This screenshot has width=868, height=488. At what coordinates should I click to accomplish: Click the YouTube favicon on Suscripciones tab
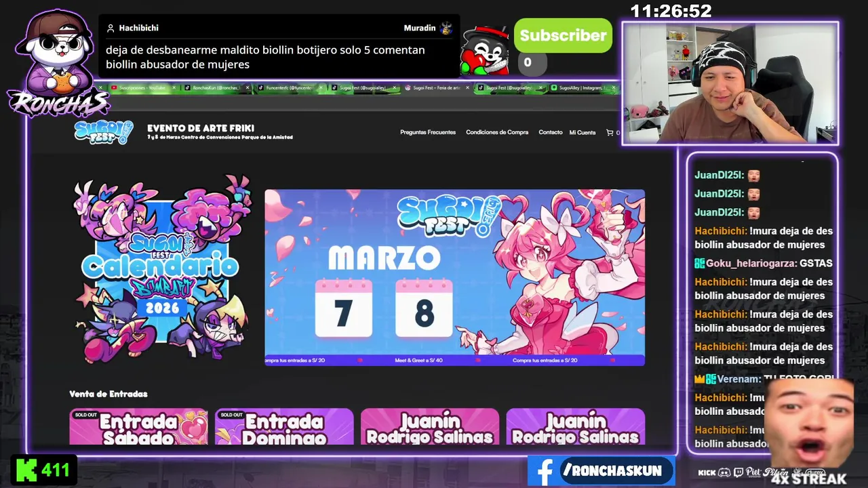(114, 87)
